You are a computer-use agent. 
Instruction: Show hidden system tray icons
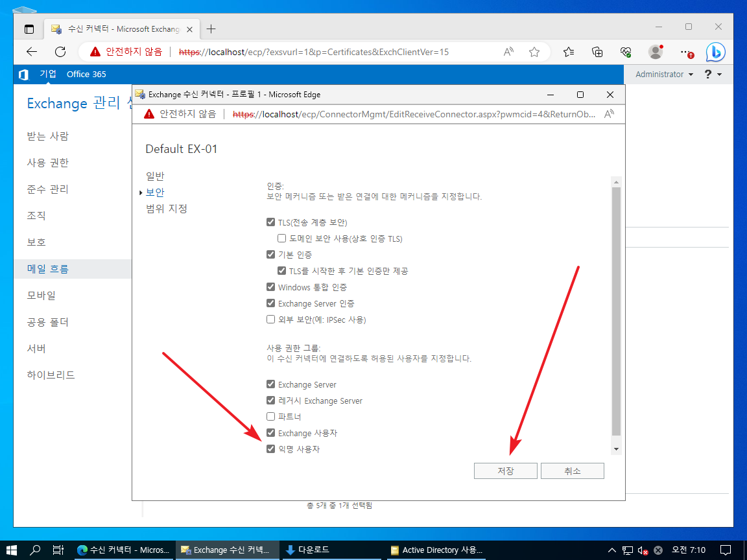tap(612, 550)
